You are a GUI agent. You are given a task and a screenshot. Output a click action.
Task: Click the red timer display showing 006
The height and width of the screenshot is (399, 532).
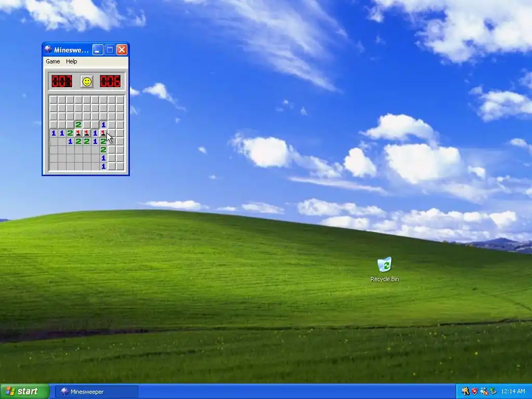click(110, 82)
